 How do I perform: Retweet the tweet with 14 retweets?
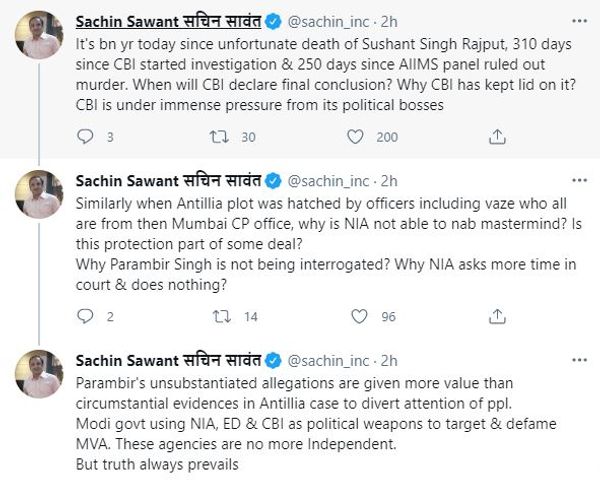tap(222, 316)
